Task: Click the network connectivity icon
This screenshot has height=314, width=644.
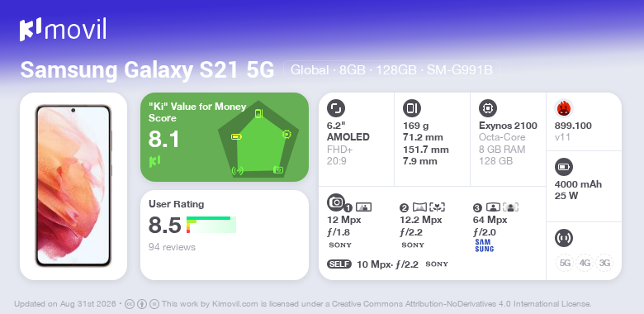Action: pos(564,238)
